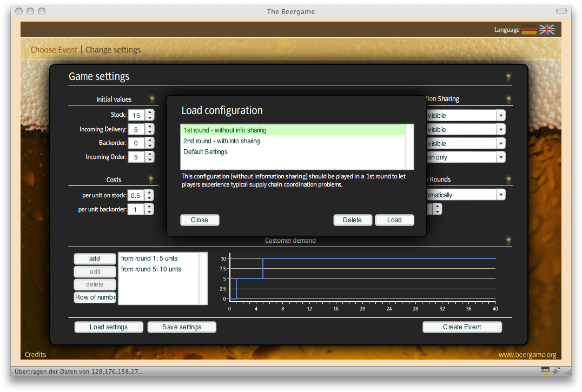
Task: Click the Incoming Order input field
Action: (137, 157)
